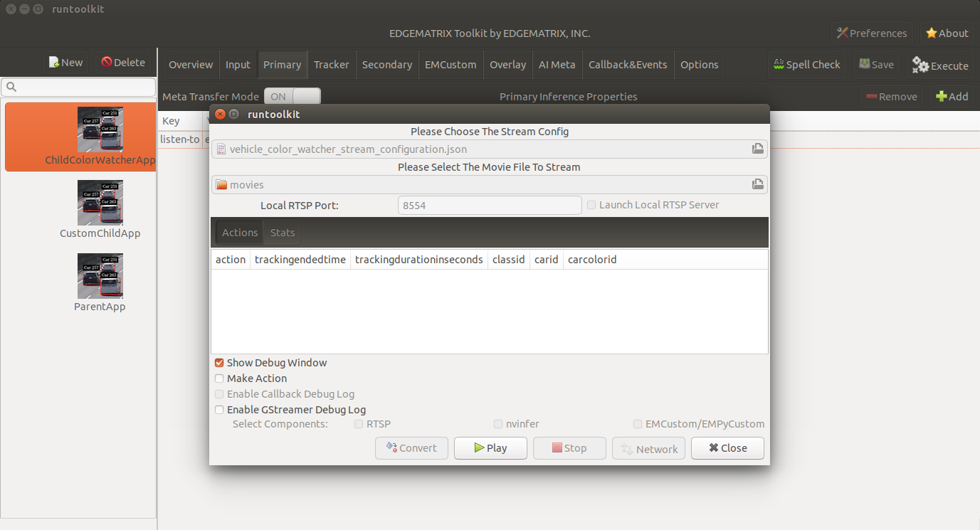Switch to the Stats tab

283,233
